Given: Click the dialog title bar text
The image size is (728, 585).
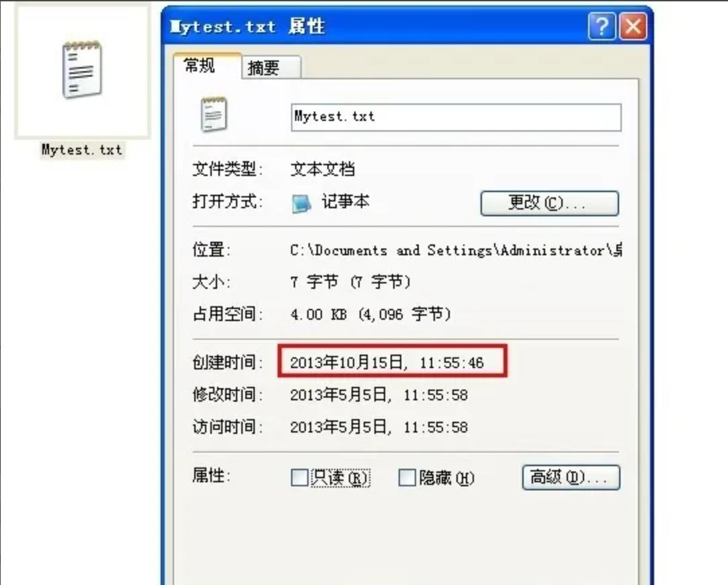Looking at the screenshot, I should [247, 26].
